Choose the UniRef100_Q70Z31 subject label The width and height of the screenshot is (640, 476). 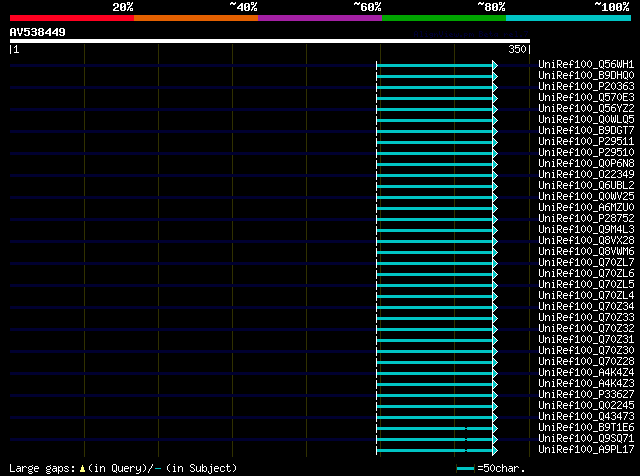pyautogui.click(x=586, y=340)
